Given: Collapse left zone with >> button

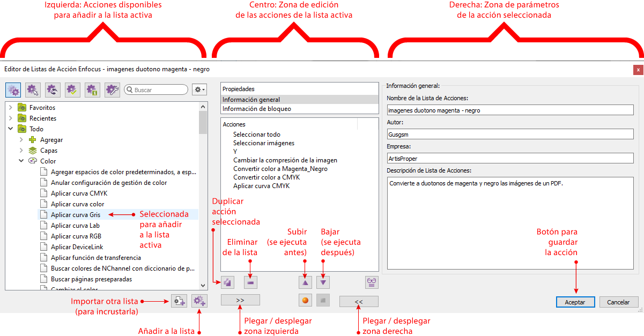Looking at the screenshot, I should click(240, 301).
